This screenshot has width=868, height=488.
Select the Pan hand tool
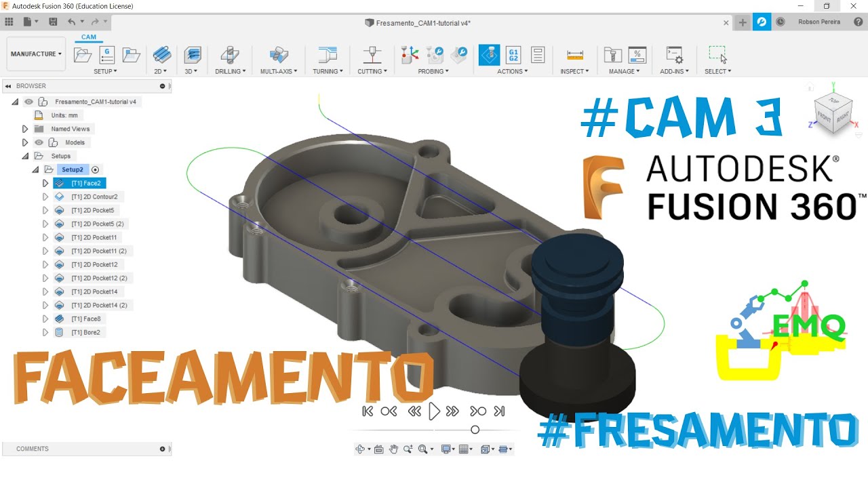(393, 449)
